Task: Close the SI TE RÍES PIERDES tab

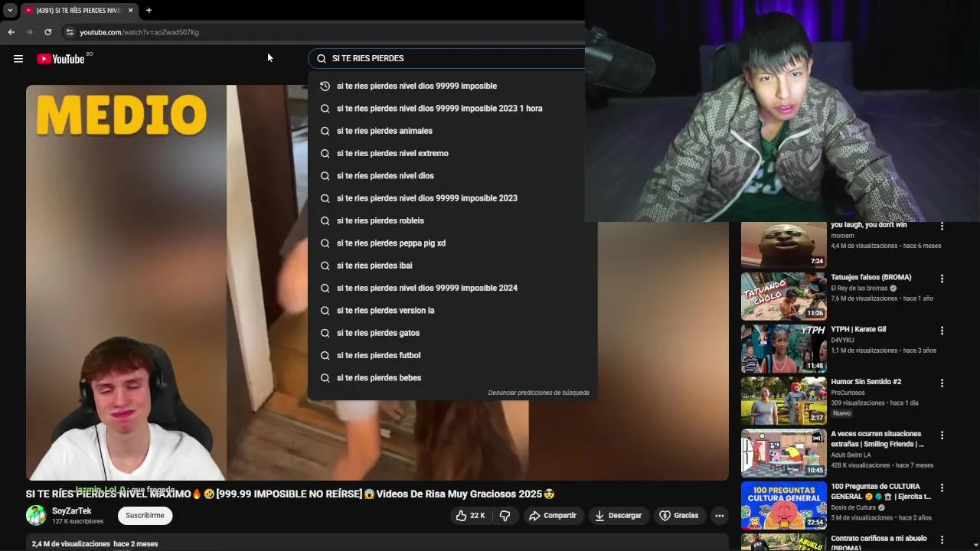Action: point(130,10)
